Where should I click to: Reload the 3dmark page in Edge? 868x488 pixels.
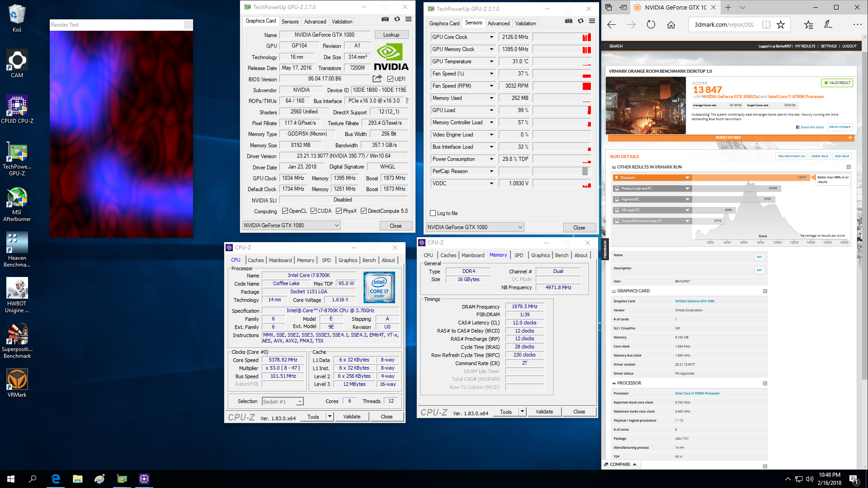point(651,25)
